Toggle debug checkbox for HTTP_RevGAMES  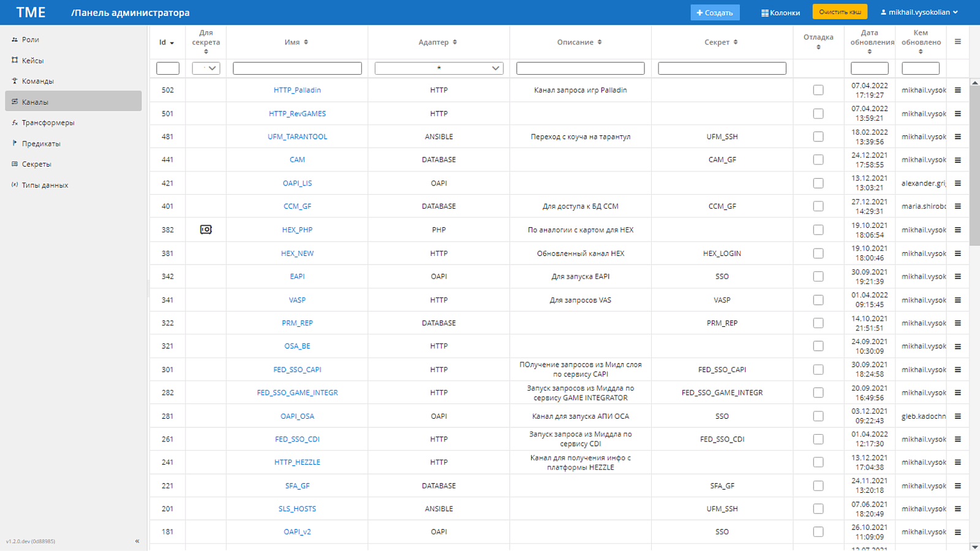818,113
